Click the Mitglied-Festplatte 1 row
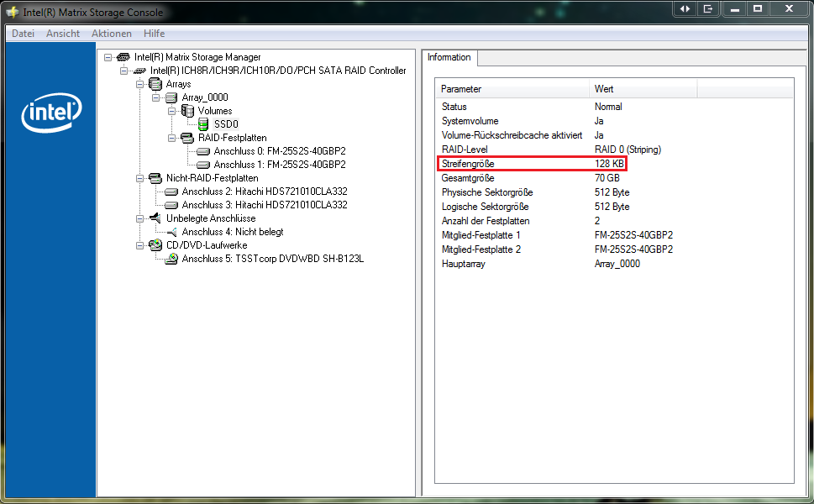This screenshot has height=504, width=814. click(x=614, y=235)
